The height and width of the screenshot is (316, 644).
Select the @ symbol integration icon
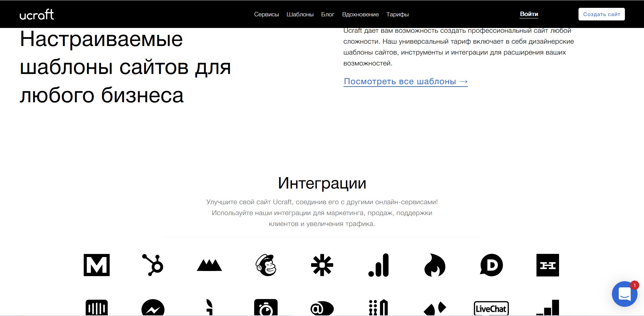[322, 309]
